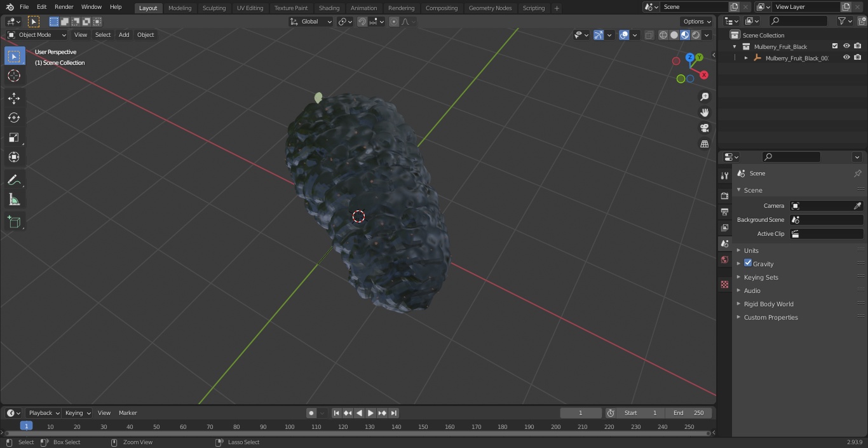Viewport: 868px width, 448px height.
Task: Open the shading options dropdown arrow
Action: (707, 35)
